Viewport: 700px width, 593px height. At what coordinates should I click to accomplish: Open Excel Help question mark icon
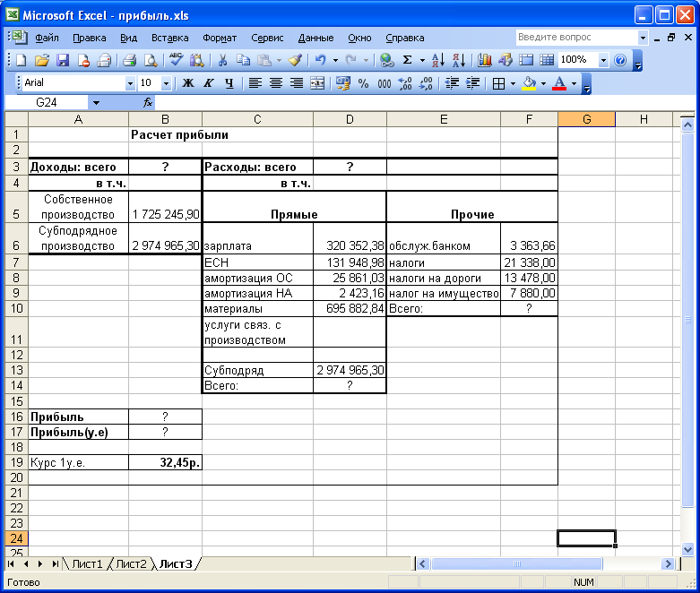click(x=620, y=60)
